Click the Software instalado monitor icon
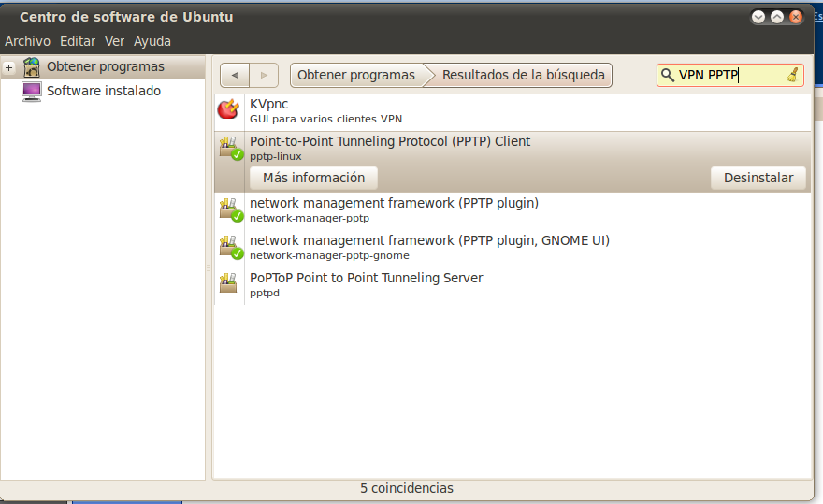This screenshot has height=504, width=823. [x=32, y=92]
